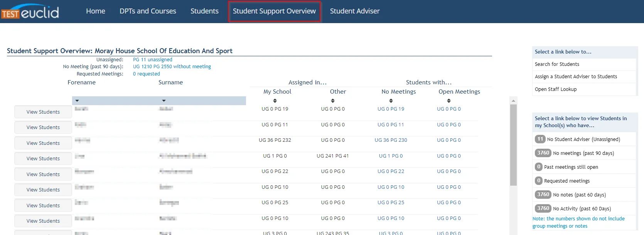This screenshot has height=235, width=644.
Task: Click 'UG 36 PG 232' My School cell
Action: (x=275, y=140)
